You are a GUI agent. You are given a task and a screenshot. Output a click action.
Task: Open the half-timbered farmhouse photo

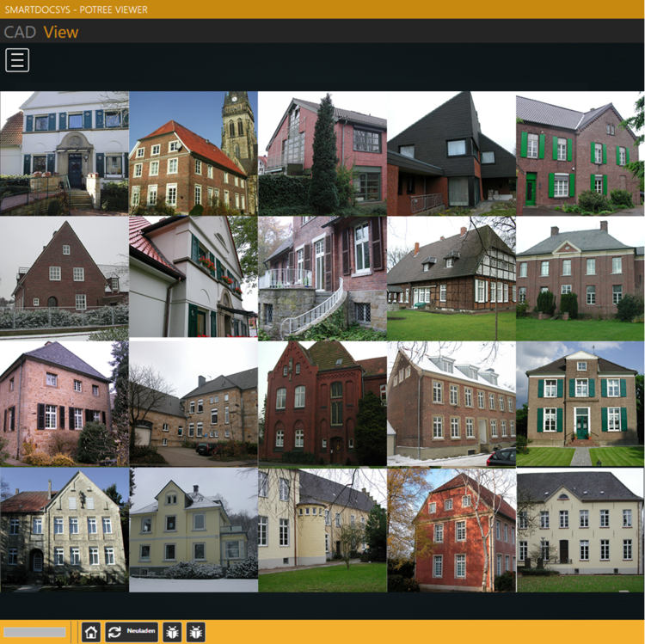coord(451,279)
